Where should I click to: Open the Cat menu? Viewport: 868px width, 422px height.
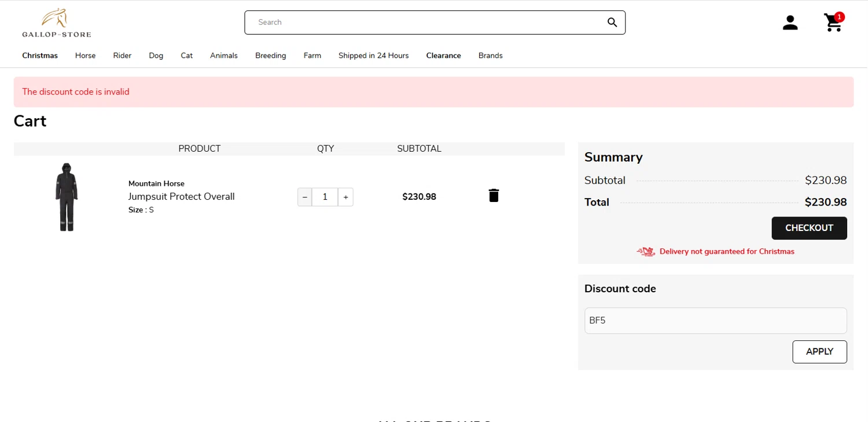click(186, 56)
